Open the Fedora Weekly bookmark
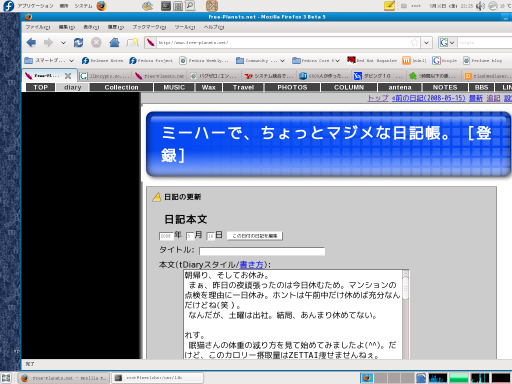 pos(204,60)
